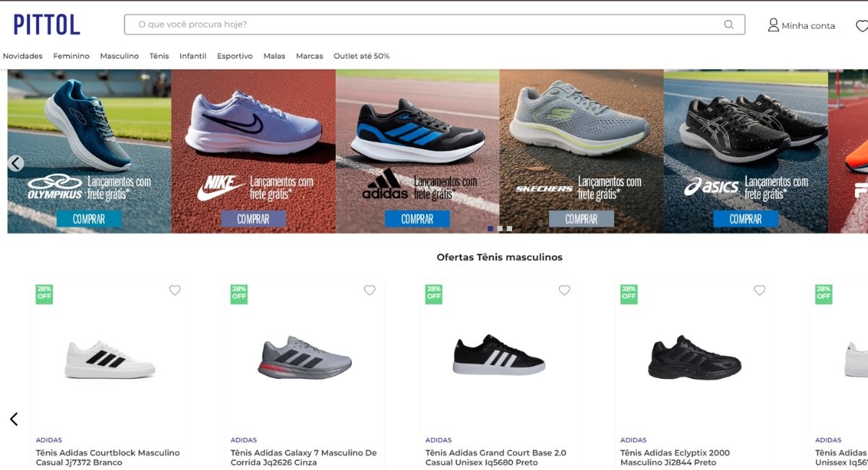
Task: Open Outlet até 50% menu
Action: tap(362, 56)
